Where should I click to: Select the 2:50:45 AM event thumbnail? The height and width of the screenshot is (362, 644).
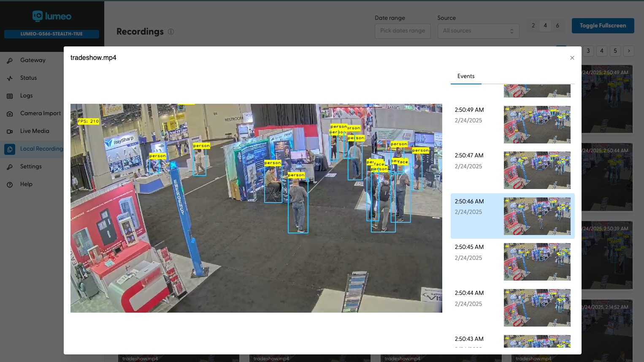(x=537, y=262)
